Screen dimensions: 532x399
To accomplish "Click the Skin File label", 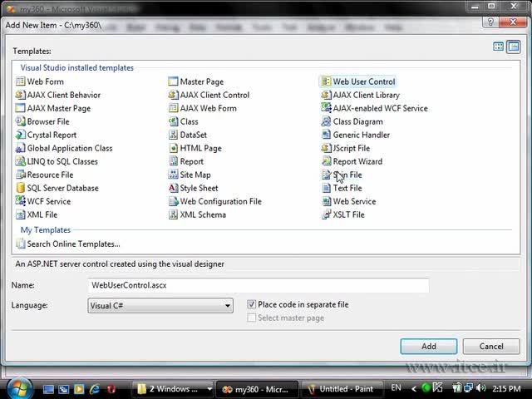I will (x=347, y=175).
